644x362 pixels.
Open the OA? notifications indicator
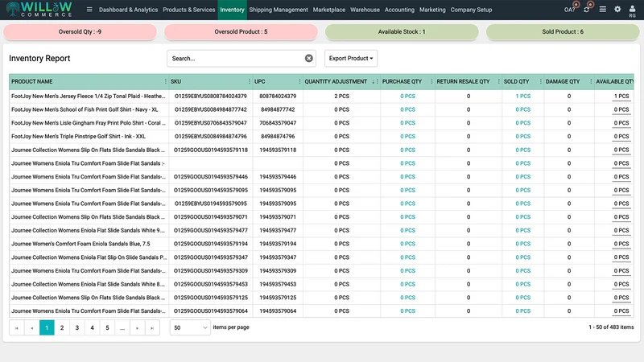[571, 9]
